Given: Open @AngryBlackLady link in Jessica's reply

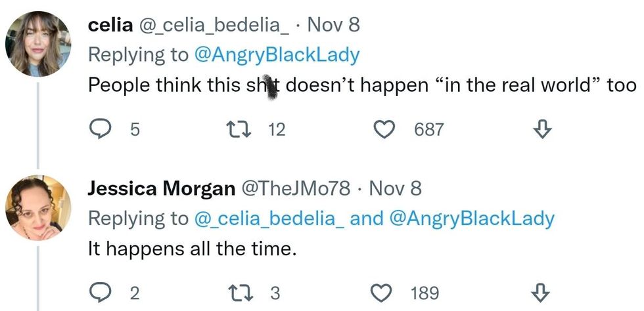Looking at the screenshot, I should pos(472,218).
